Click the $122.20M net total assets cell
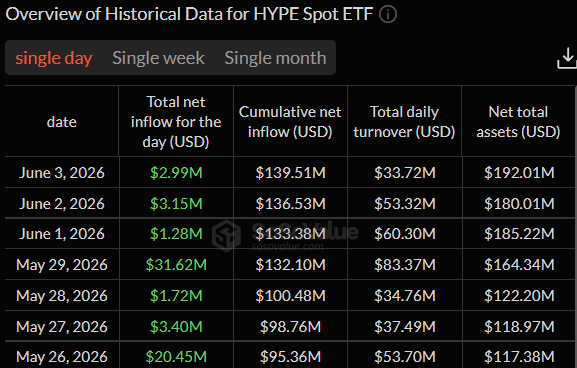The image size is (577, 368). pyautogui.click(x=519, y=296)
